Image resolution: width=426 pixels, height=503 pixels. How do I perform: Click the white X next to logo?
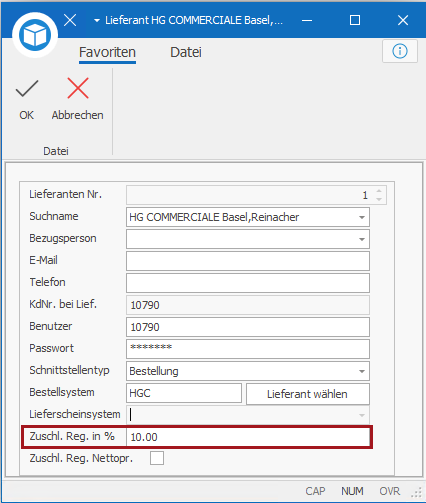pos(70,20)
